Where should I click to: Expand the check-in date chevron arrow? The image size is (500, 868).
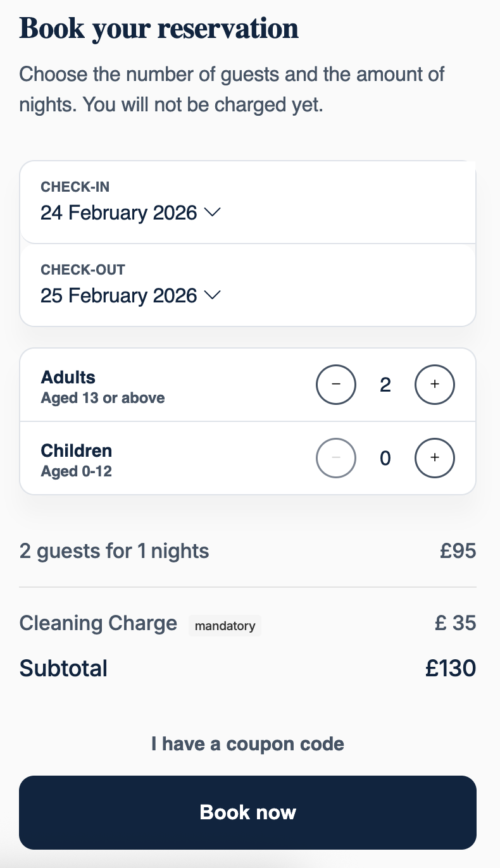213,213
